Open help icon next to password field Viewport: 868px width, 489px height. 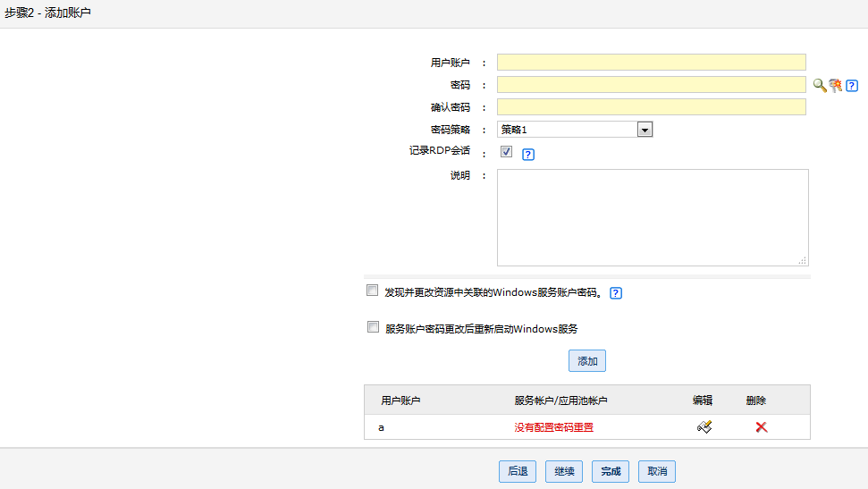(852, 86)
